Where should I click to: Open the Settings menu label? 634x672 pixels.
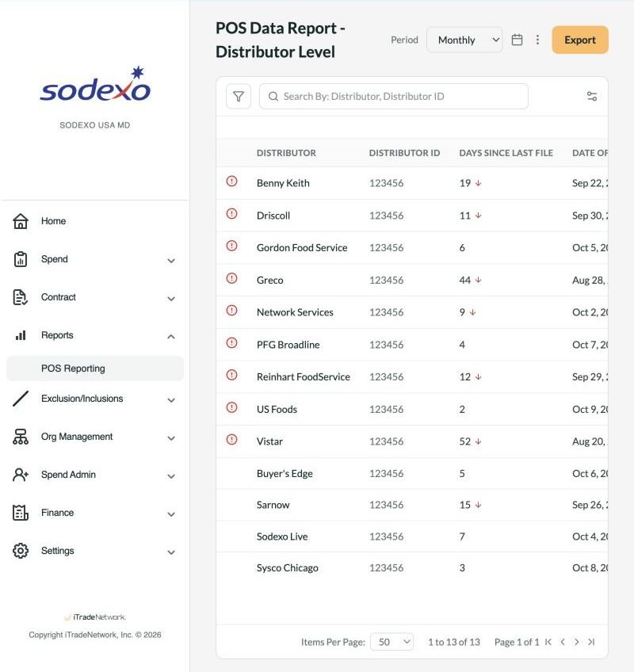click(57, 551)
